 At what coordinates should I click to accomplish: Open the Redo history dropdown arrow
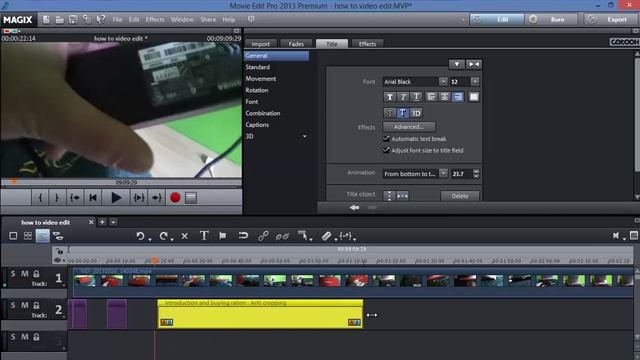click(172, 239)
